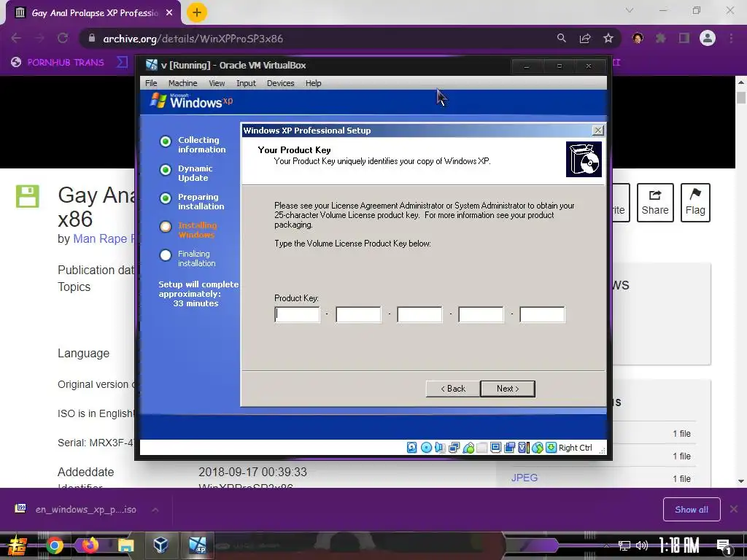Screen dimensions: 747x560
Task: Open a new browser tab with plus button
Action: coord(197,12)
